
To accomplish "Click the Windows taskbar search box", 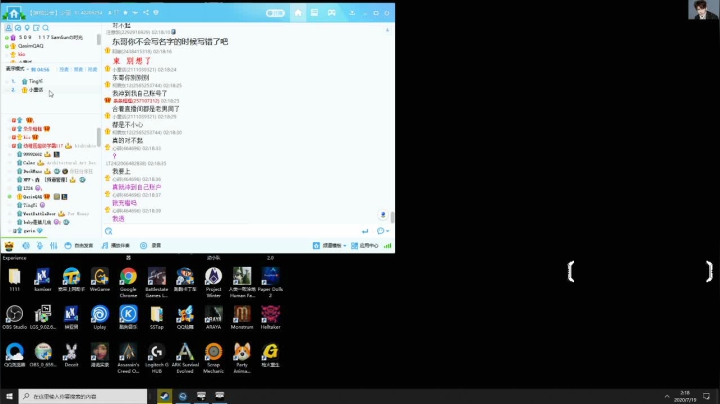I will click(83, 396).
